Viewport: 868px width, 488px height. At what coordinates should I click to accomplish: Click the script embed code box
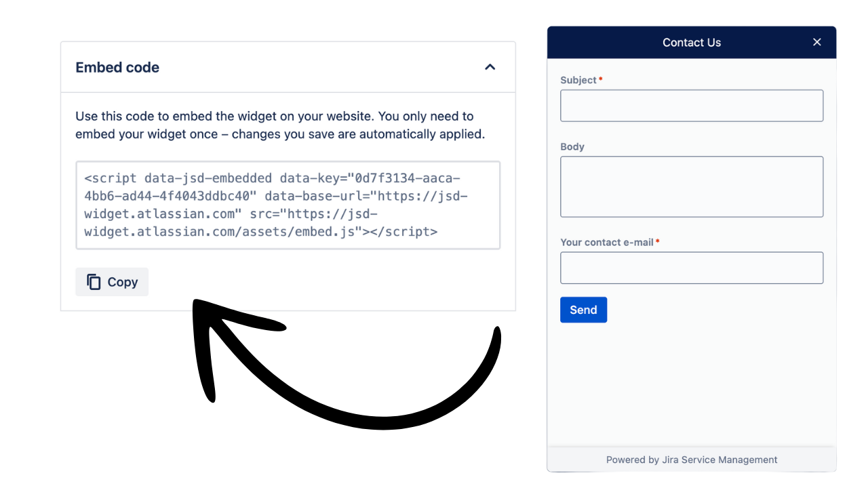point(288,205)
